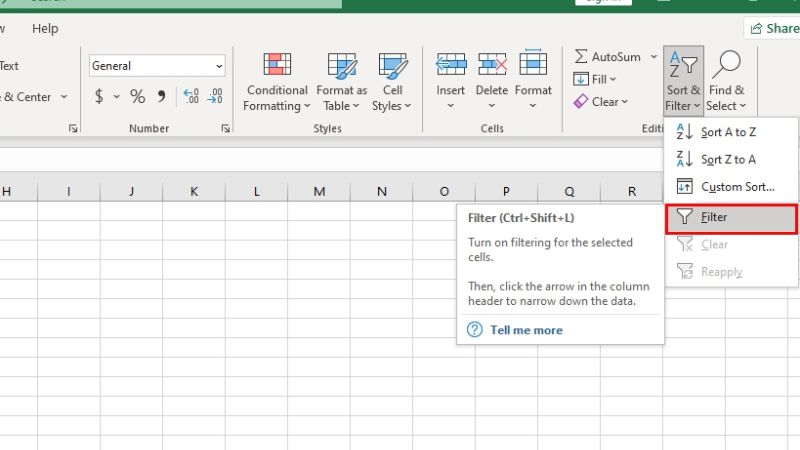Click the Wrap Text button

point(9,66)
